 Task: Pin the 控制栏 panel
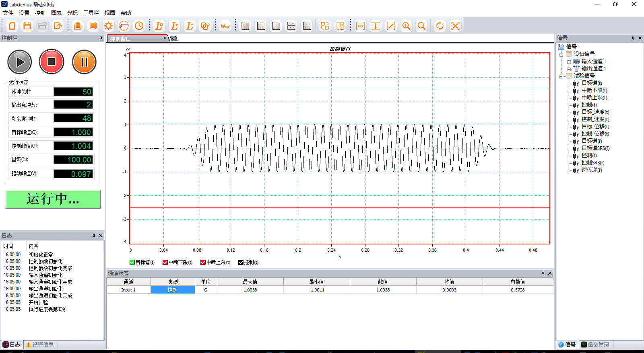(101, 38)
